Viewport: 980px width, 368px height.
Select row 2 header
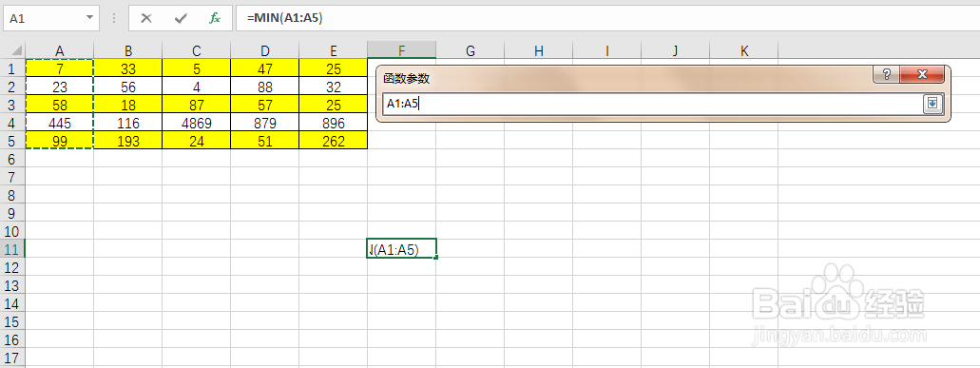pyautogui.click(x=12, y=87)
